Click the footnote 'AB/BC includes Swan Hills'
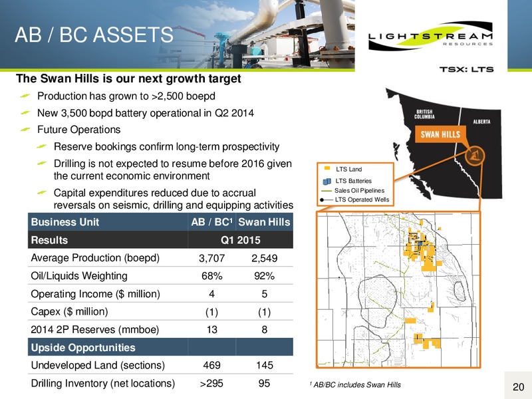Image resolution: width=532 pixels, height=399 pixels. coord(355,384)
